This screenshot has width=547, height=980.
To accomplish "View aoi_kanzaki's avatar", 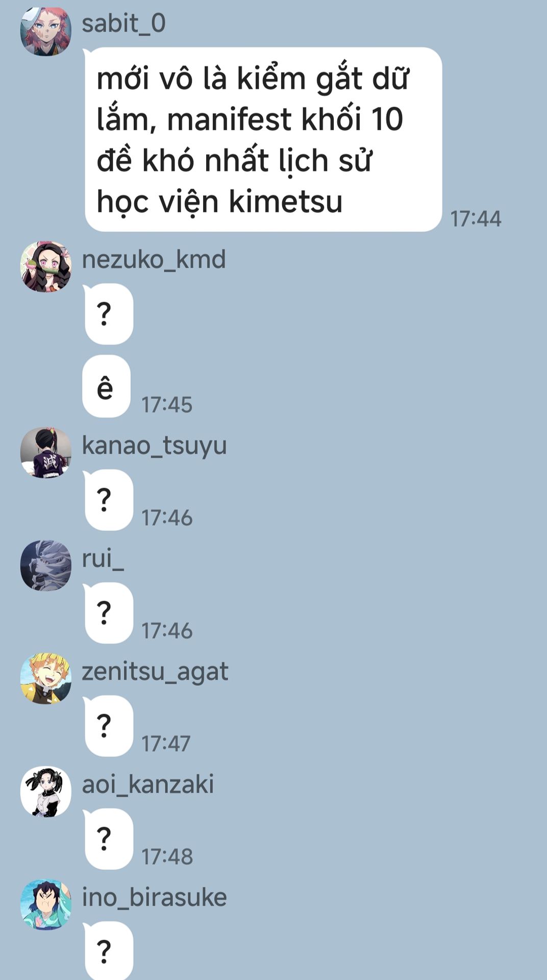I will pos(46,792).
